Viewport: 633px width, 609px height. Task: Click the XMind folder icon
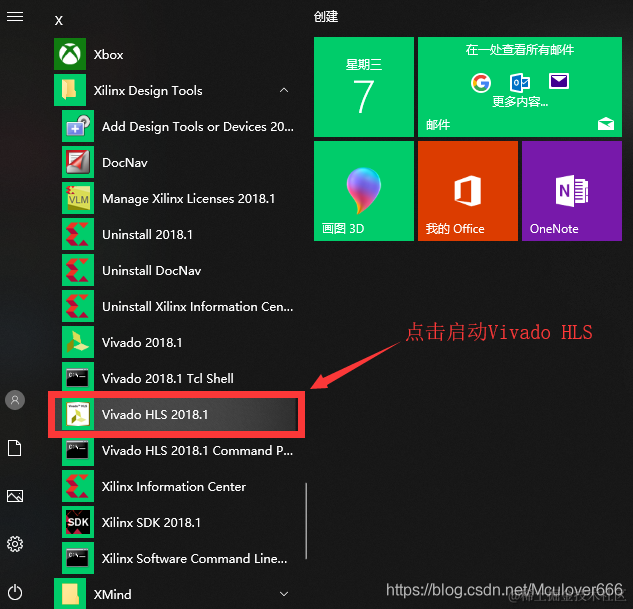(x=70, y=594)
